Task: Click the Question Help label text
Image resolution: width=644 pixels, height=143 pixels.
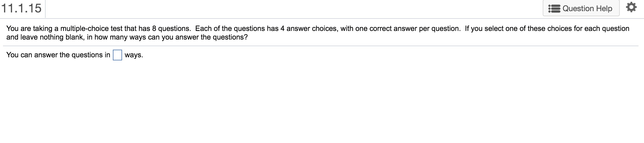Action: [587, 9]
